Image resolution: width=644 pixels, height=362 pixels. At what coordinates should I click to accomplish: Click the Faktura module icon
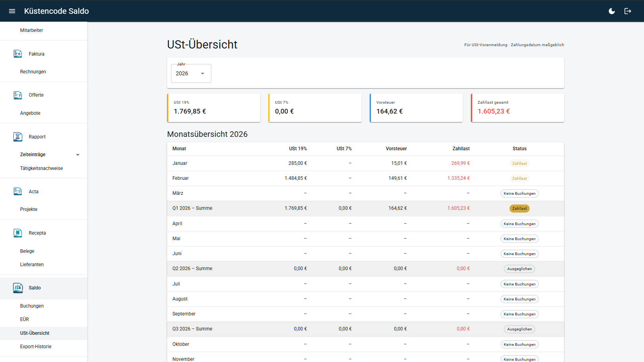18,54
